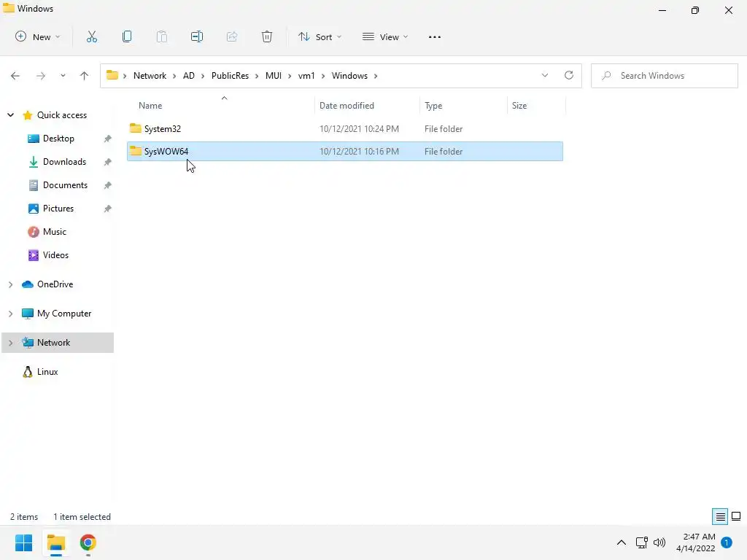The width and height of the screenshot is (747, 560).
Task: Switch to large thumbnails view in status bar
Action: click(736, 516)
